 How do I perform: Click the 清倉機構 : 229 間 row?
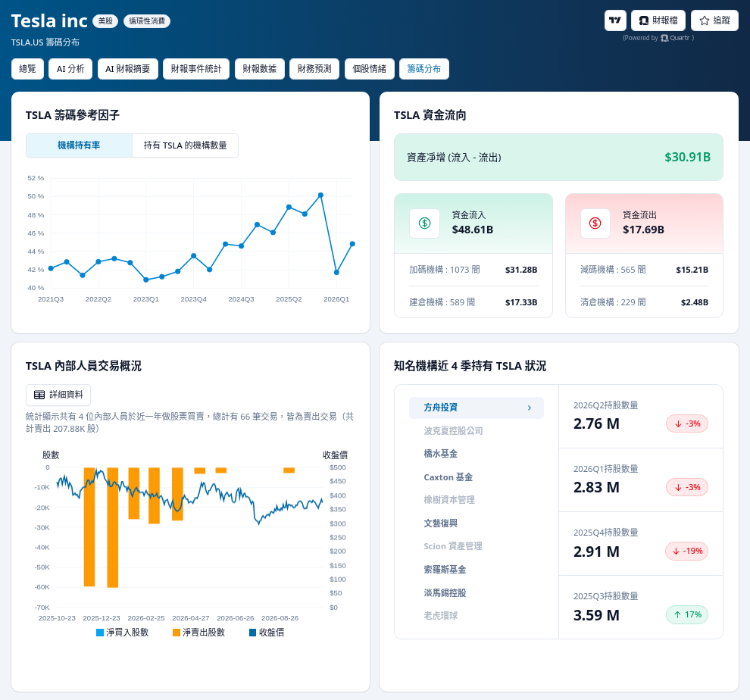pyautogui.click(x=644, y=302)
